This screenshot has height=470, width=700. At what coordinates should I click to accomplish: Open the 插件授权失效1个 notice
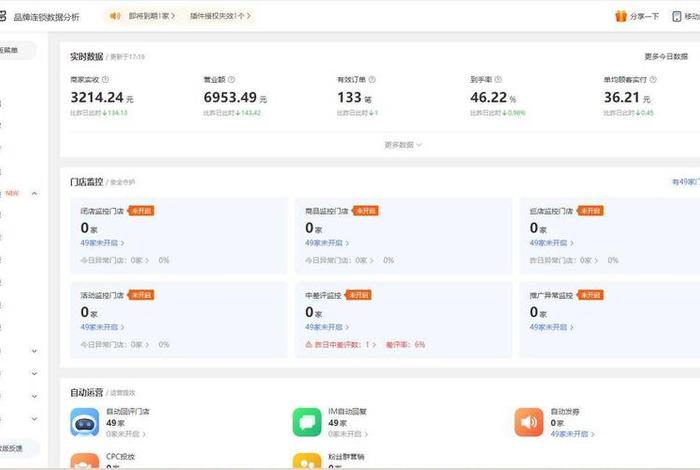pyautogui.click(x=220, y=16)
